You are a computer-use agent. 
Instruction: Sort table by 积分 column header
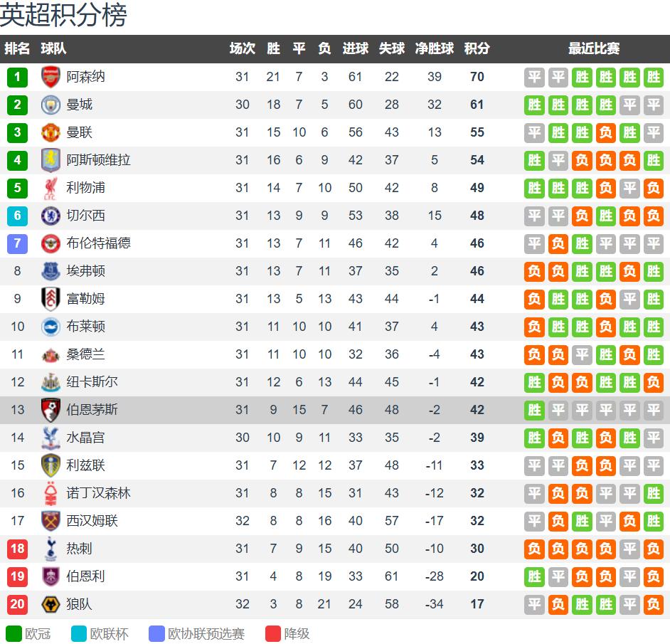(477, 48)
